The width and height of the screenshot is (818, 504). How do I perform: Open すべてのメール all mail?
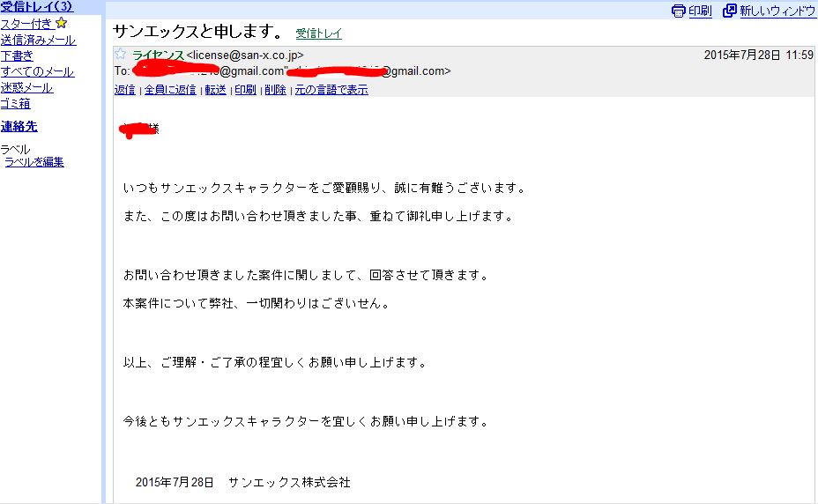[x=37, y=71]
